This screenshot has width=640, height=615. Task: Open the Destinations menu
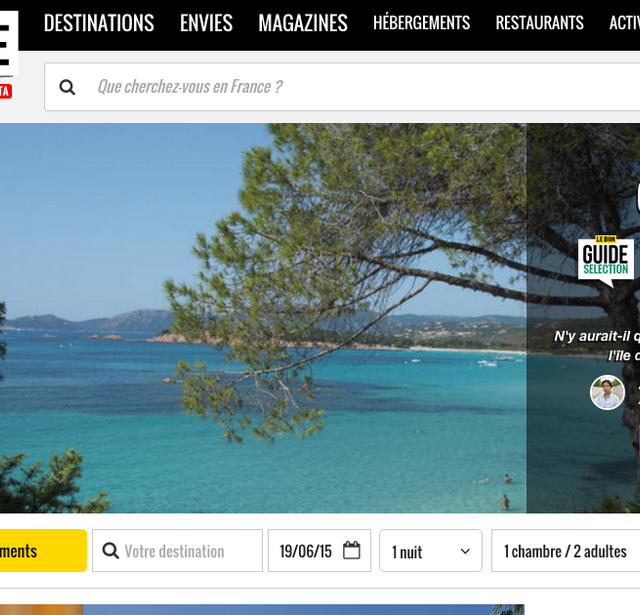[99, 23]
